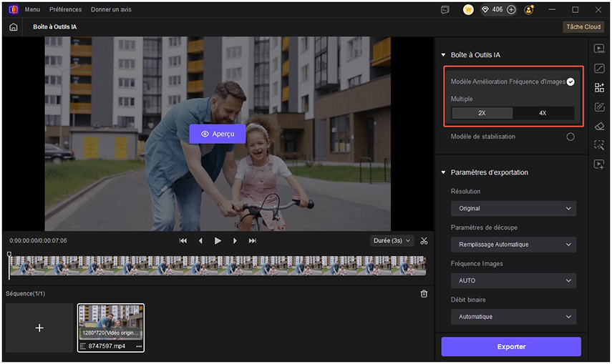Image resolution: width=612 pixels, height=364 pixels.
Task: Open Tâche Cloud button
Action: point(583,27)
